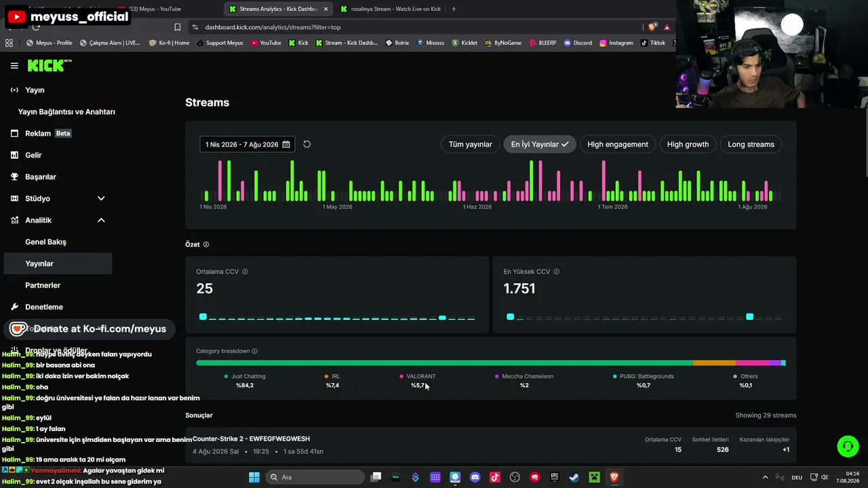Open the Başarılar sidebar item
The image size is (868, 488).
(x=34, y=177)
